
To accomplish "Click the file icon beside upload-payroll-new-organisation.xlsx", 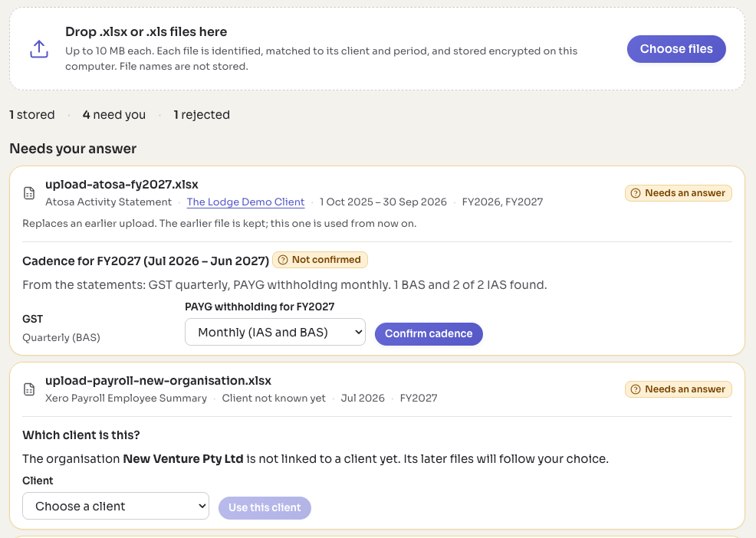I will 29,389.
